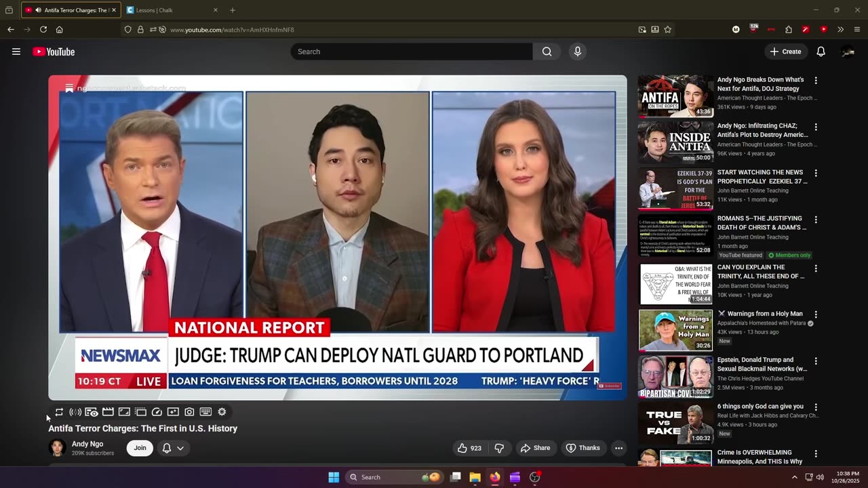The image size is (868, 488).
Task: Open keyboard shortcuts icon under the player
Action: tap(205, 411)
